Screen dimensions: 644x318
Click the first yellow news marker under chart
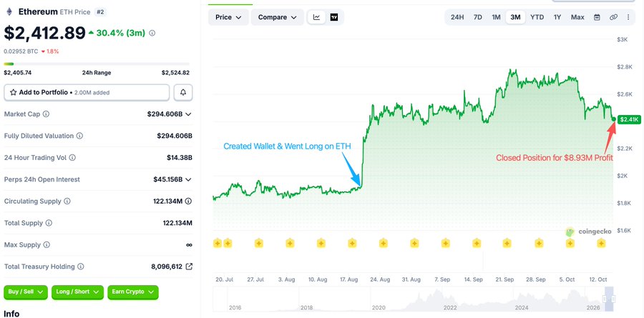click(x=218, y=243)
